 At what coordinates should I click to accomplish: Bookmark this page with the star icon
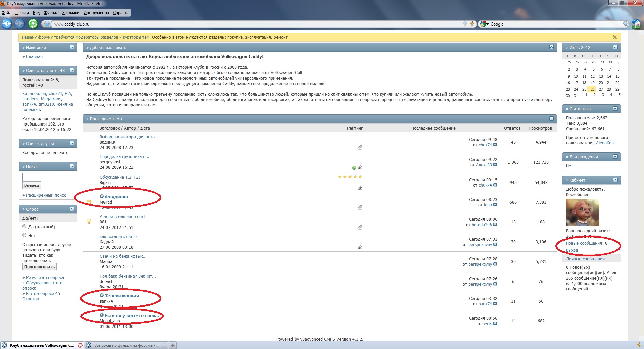[472, 24]
